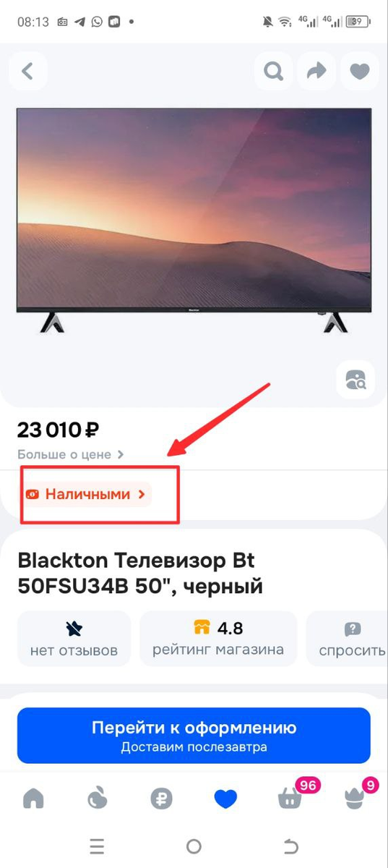Viewport: 388px width, 868px height.
Task: View store rating 4.8 tile
Action: pos(218,639)
